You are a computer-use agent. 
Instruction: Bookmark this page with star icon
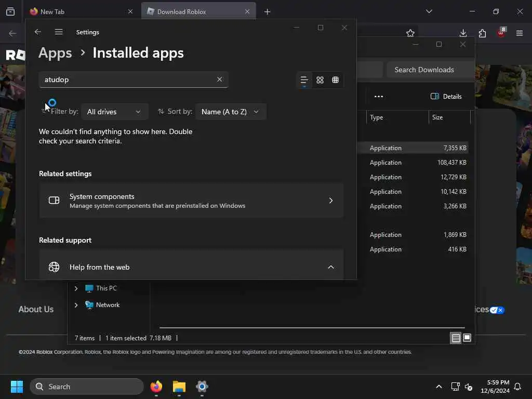point(410,33)
